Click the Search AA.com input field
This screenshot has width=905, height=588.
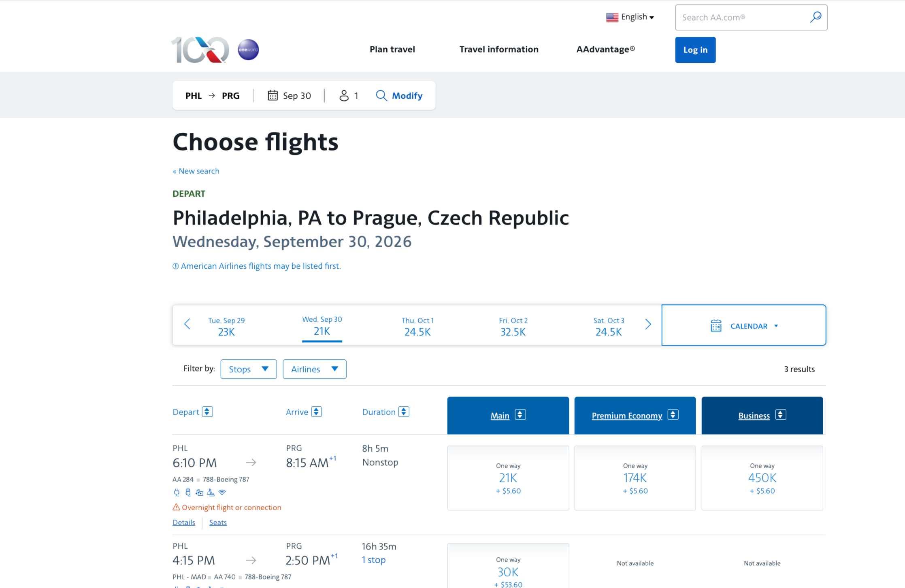tap(742, 17)
